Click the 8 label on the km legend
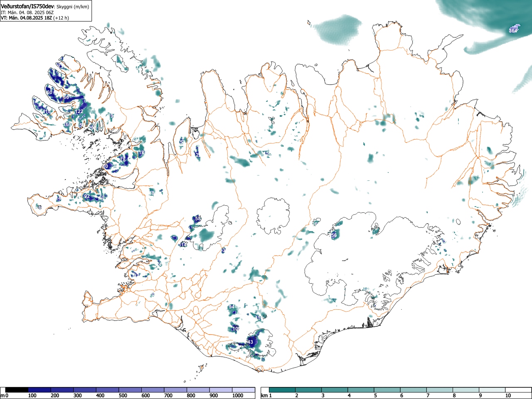 point(454,396)
